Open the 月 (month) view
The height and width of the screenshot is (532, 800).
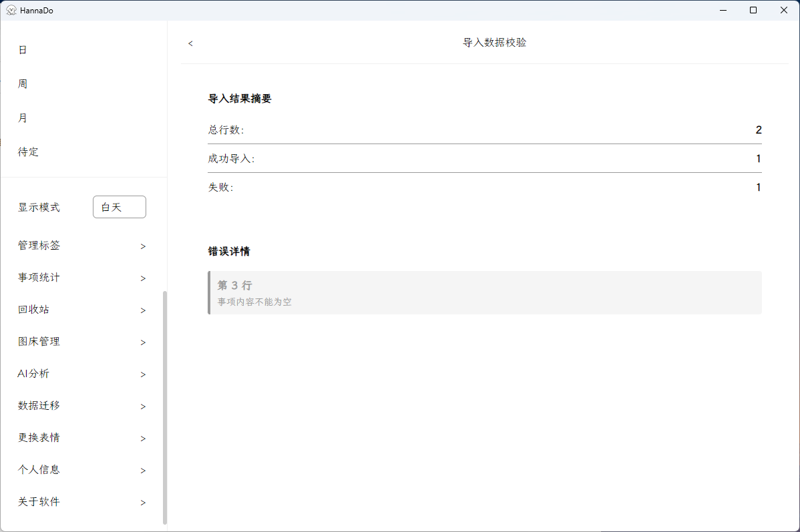22,117
